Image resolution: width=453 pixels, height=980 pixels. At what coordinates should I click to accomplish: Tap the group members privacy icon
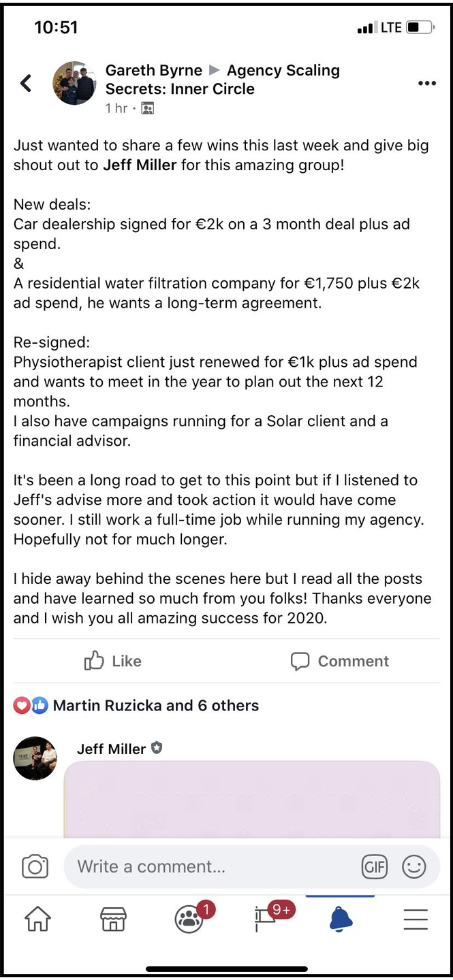(147, 108)
